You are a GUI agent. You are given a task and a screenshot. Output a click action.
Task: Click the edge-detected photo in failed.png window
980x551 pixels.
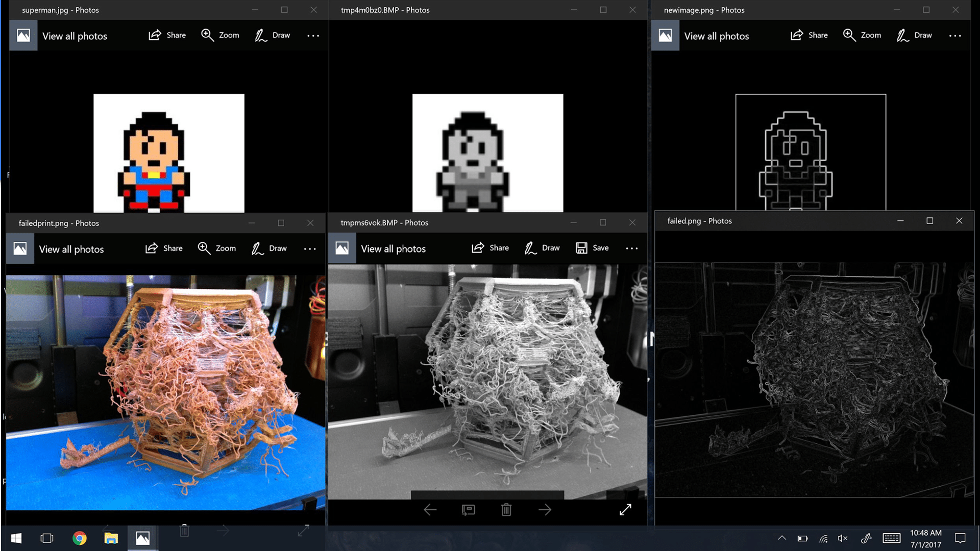[815, 380]
